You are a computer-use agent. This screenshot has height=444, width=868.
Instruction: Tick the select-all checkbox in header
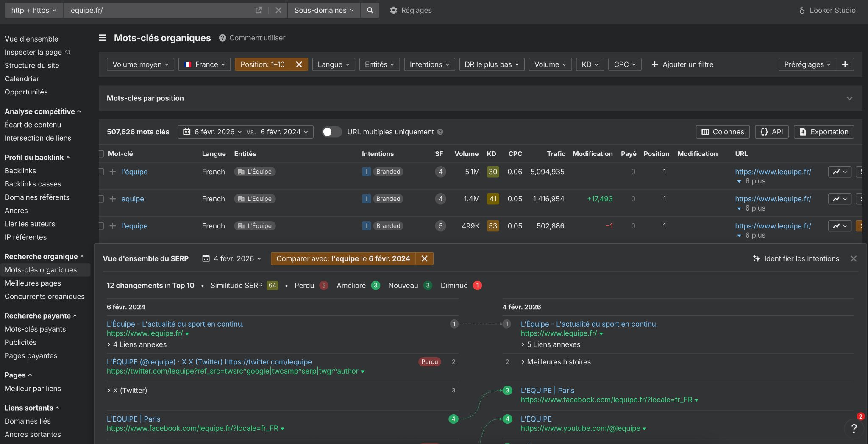[x=101, y=154]
